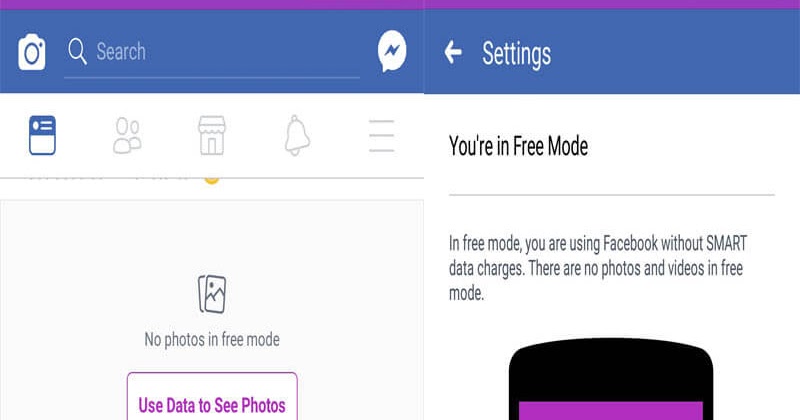Focus the Search text field
800x420 pixels.
[212, 53]
